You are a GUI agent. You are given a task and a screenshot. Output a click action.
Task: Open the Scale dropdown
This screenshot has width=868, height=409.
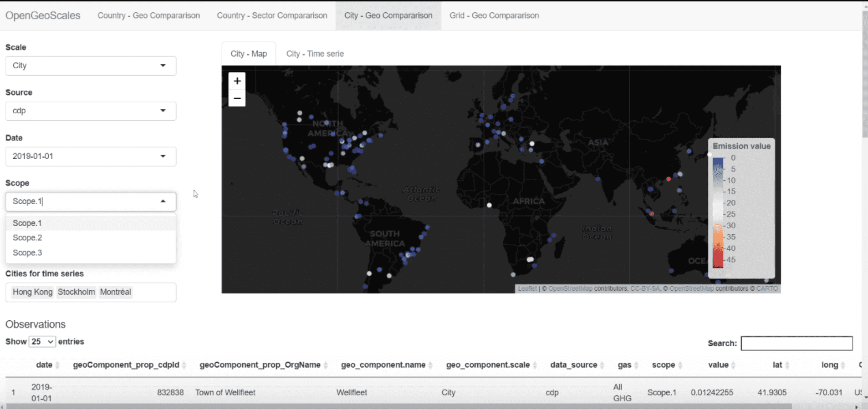tap(91, 66)
